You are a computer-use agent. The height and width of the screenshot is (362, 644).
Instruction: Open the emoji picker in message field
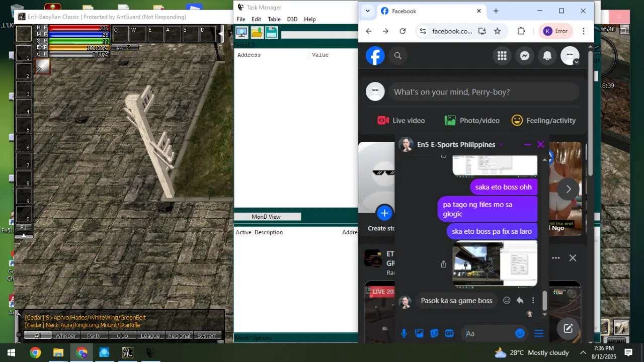(520, 333)
